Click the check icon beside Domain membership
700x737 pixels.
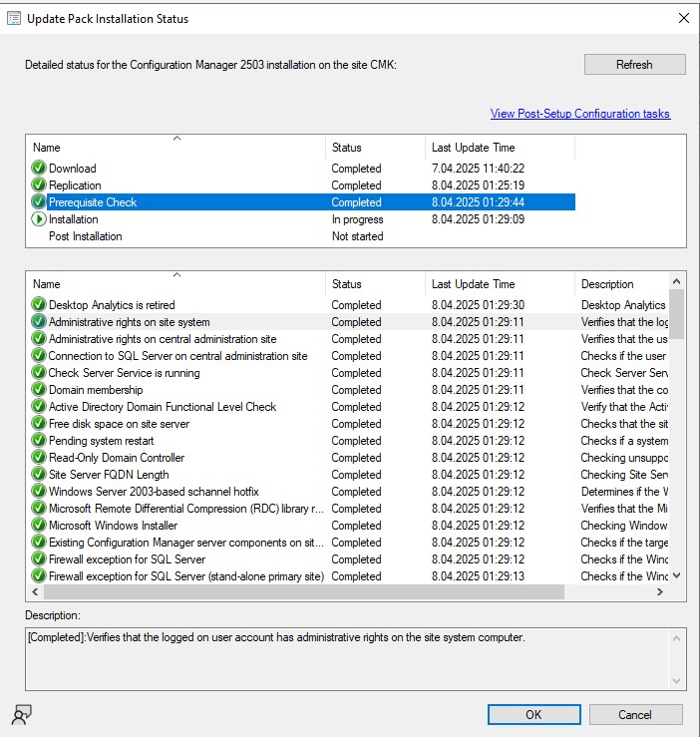39,390
